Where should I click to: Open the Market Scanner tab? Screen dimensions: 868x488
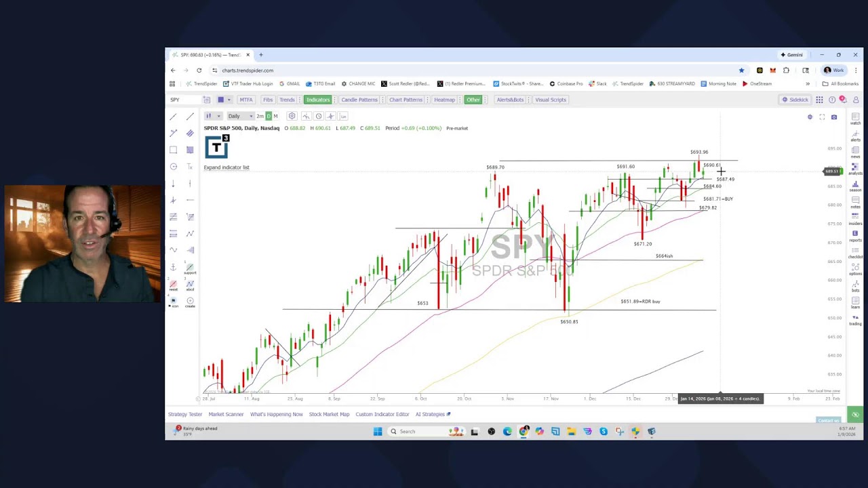pyautogui.click(x=226, y=414)
